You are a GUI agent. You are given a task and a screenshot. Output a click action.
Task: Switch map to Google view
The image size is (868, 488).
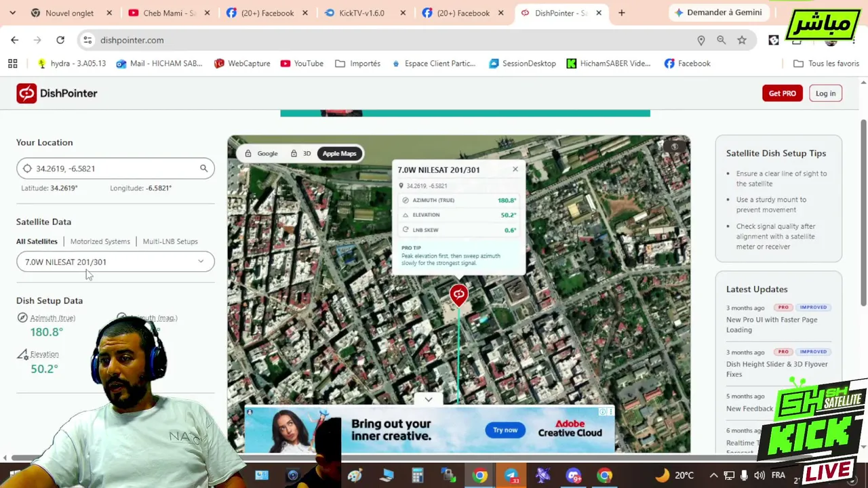tap(261, 153)
